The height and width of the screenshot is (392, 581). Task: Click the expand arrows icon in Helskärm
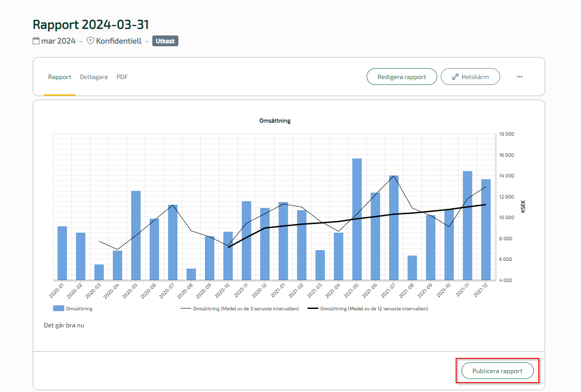(455, 77)
